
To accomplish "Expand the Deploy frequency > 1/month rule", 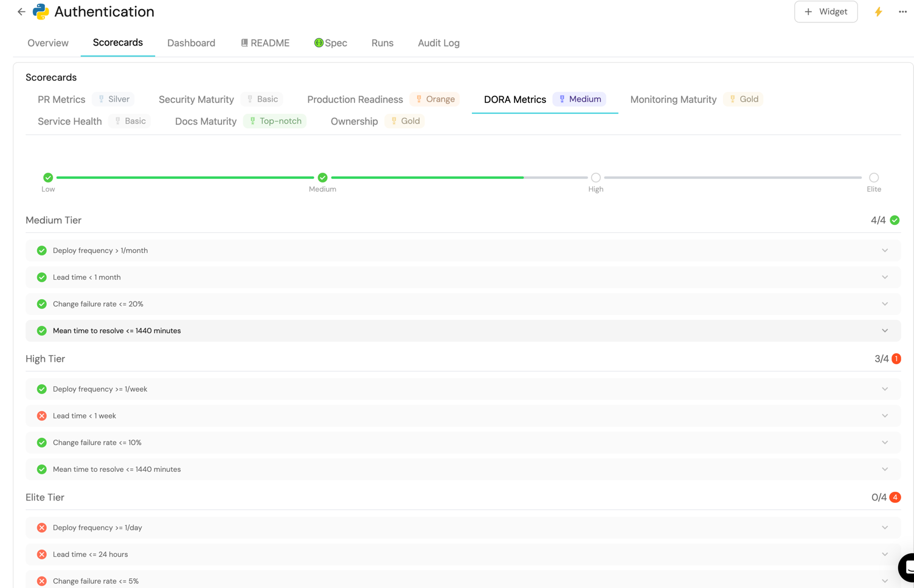I will click(885, 251).
